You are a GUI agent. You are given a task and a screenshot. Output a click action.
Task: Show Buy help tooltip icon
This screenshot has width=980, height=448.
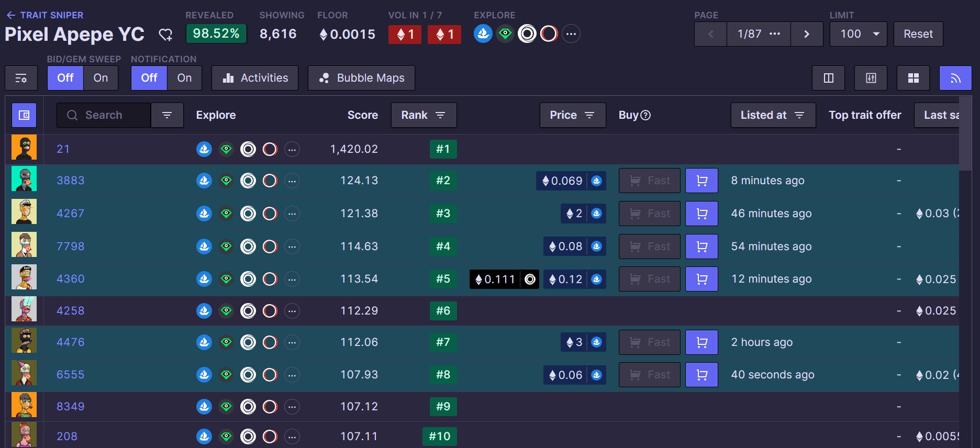click(646, 115)
